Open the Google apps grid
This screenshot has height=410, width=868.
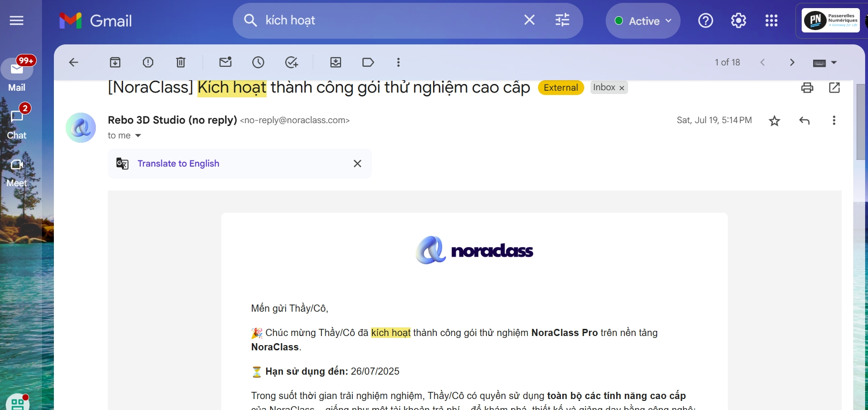771,21
